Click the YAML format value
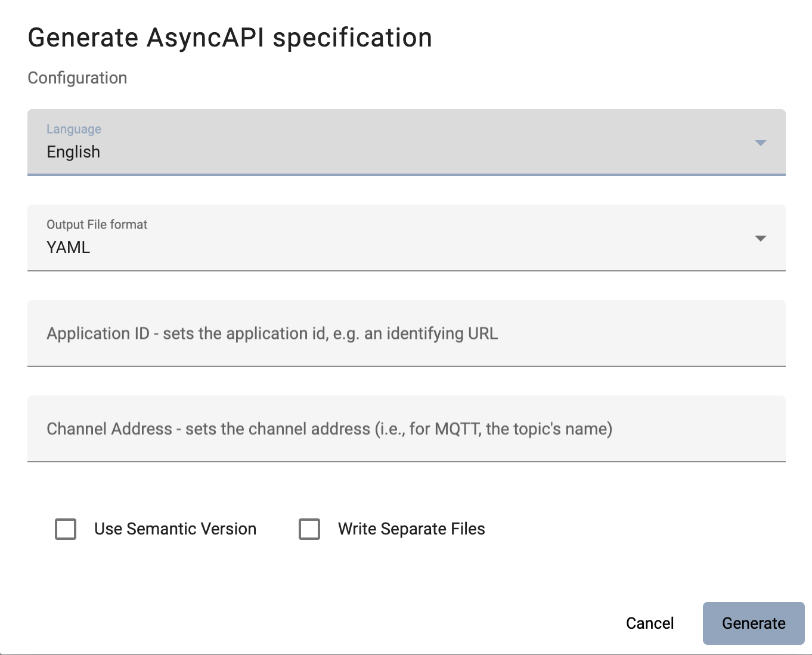Screen dimensions: 812x655 [69, 248]
